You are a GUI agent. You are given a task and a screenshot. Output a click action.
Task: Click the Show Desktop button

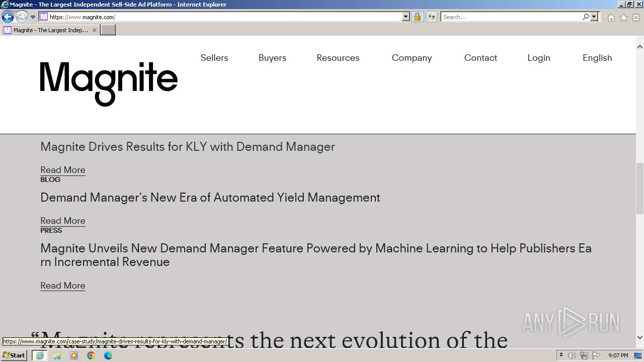coord(639,355)
